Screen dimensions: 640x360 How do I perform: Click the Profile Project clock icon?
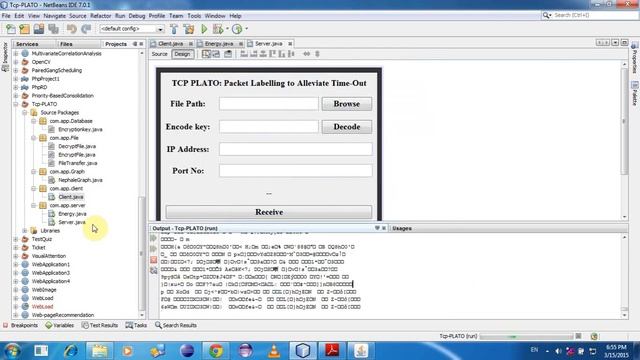point(237,29)
